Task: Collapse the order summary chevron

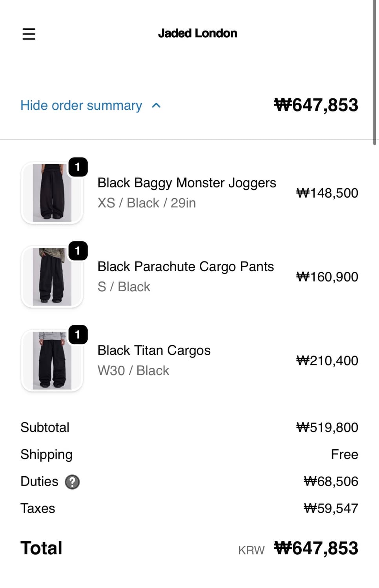Action: pos(156,105)
